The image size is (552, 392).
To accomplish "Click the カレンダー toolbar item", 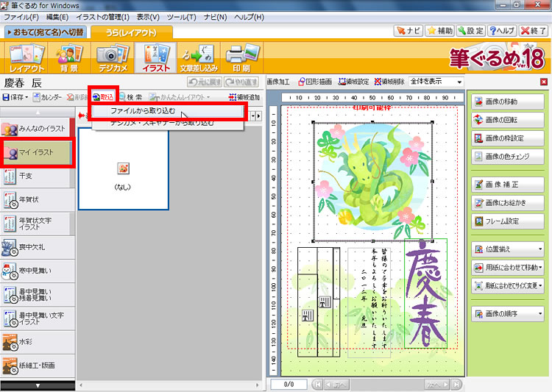I will click(x=47, y=97).
